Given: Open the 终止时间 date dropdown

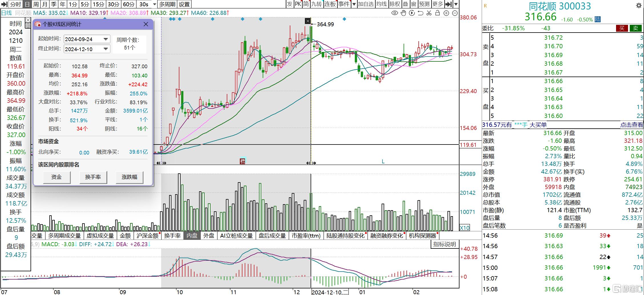Looking at the screenshot, I should tap(106, 49).
